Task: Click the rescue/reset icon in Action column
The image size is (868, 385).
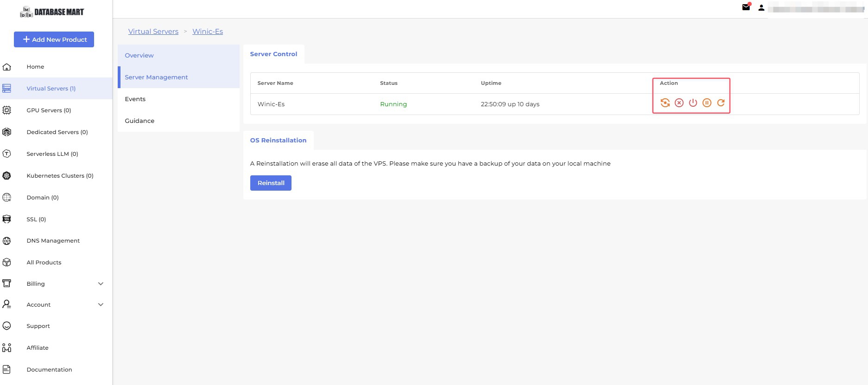Action: pyautogui.click(x=665, y=103)
